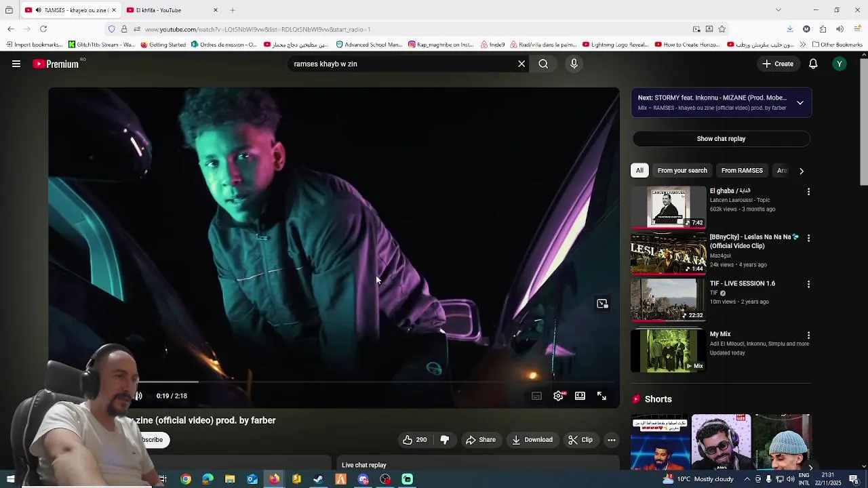868x488 pixels.
Task: Open the Advanced School Man... bookmark
Action: pos(370,45)
